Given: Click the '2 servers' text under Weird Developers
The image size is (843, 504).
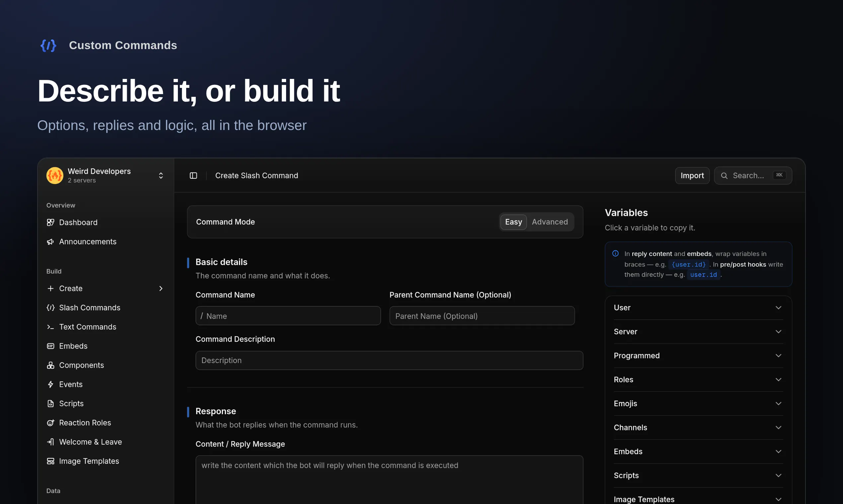Looking at the screenshot, I should click(x=82, y=180).
